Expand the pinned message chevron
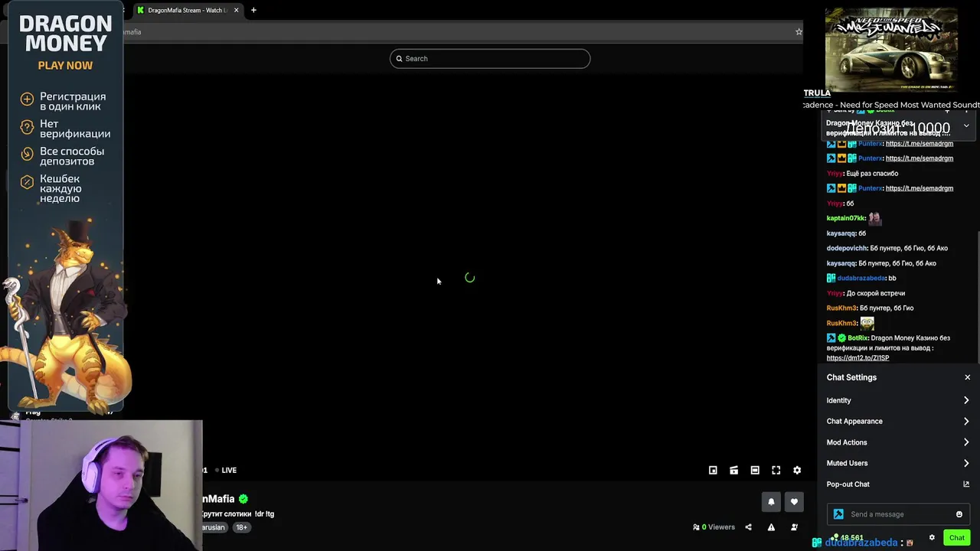Screen dimensions: 980x551 pos(966,126)
